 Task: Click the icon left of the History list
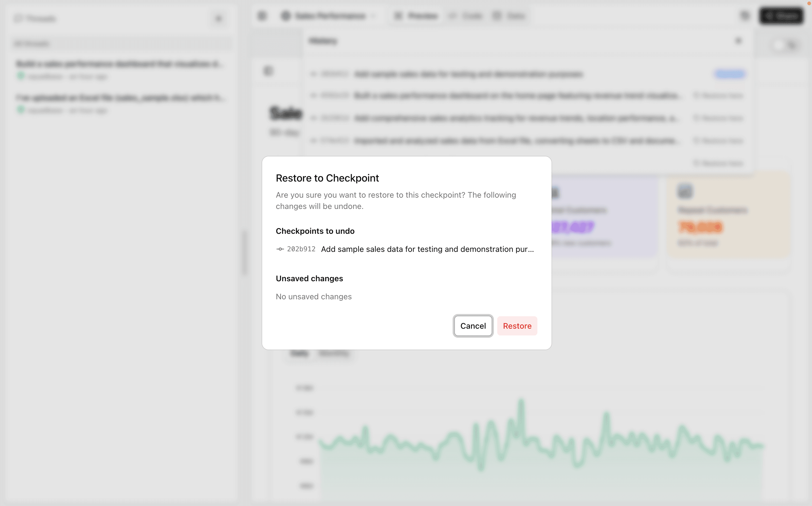coord(268,71)
